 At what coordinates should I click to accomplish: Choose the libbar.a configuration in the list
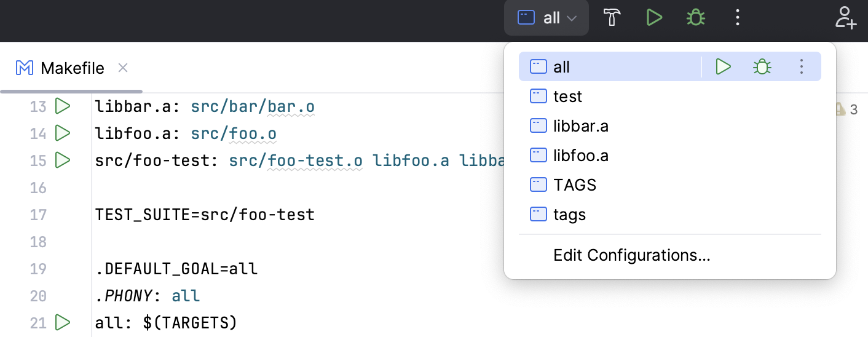tap(580, 126)
